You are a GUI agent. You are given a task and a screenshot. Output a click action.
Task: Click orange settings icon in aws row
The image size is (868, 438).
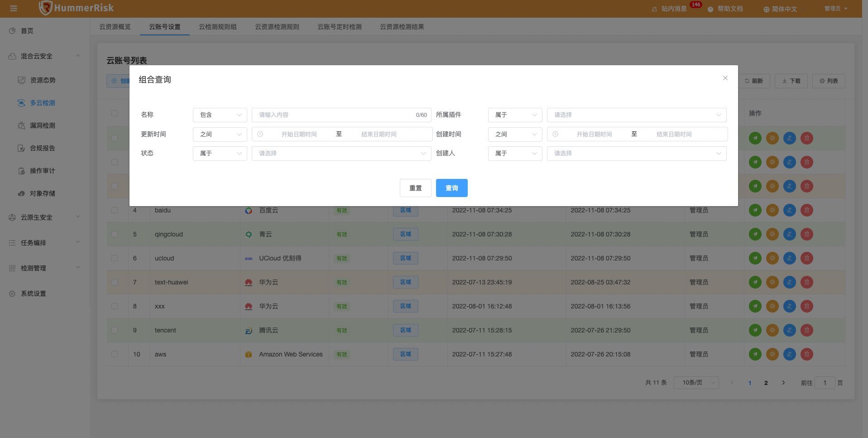coord(772,354)
